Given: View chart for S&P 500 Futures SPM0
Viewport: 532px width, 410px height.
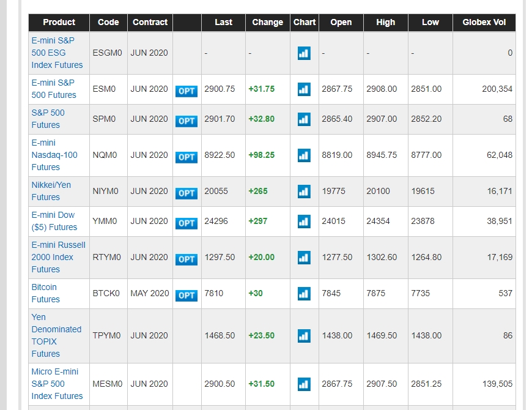Looking at the screenshot, I should 304,119.
